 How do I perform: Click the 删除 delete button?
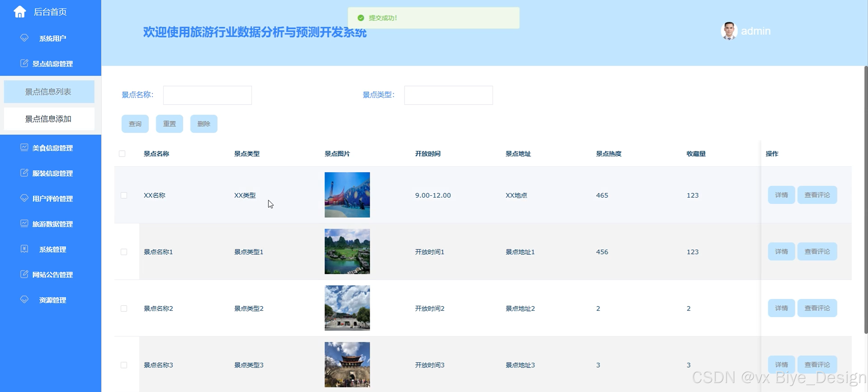(x=204, y=124)
